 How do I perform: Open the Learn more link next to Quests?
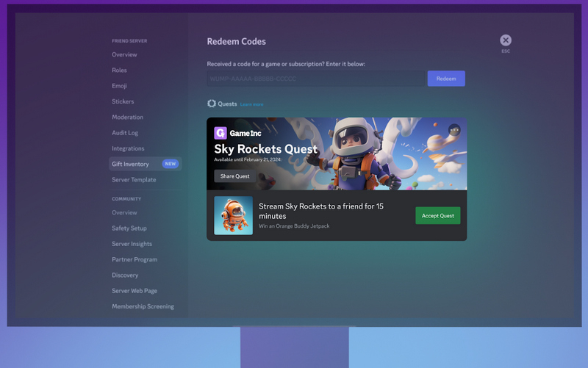[251, 104]
